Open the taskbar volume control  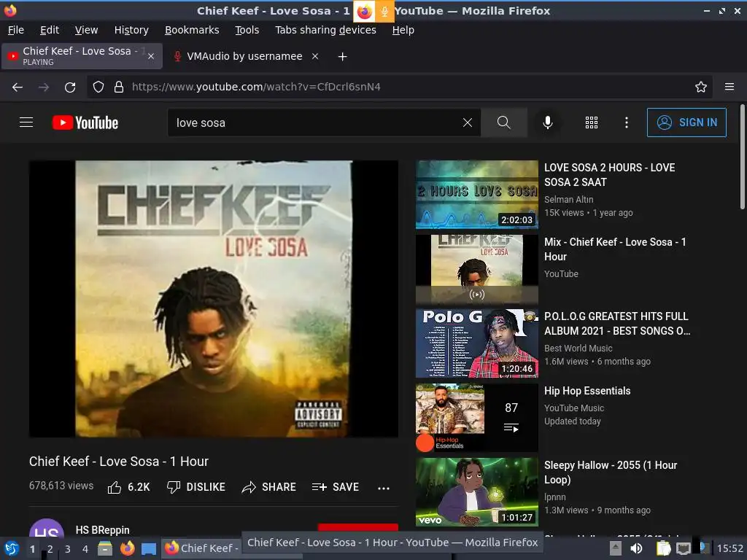(636, 548)
